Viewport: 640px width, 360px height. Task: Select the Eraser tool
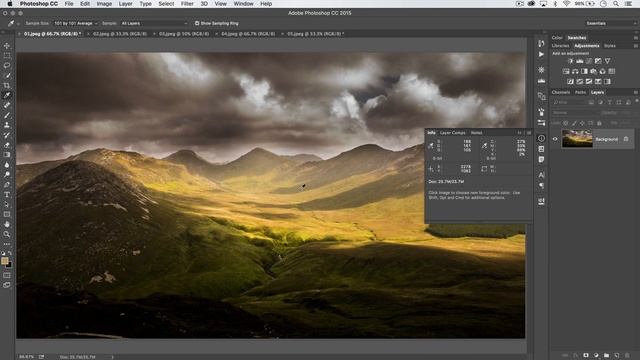[x=7, y=145]
